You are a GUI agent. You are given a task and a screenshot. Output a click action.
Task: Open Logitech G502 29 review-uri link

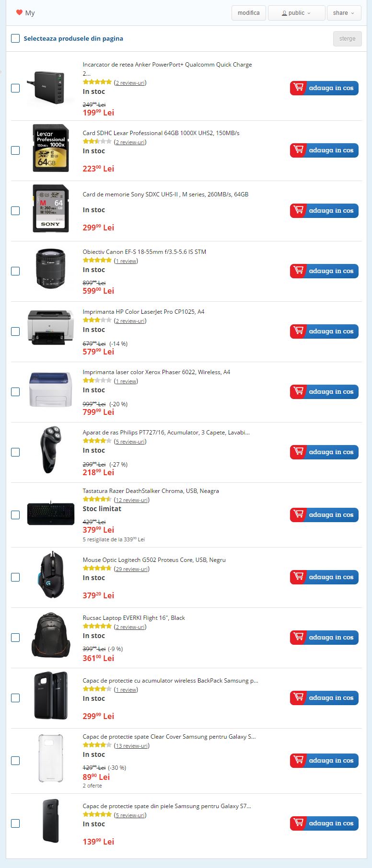pos(132,569)
